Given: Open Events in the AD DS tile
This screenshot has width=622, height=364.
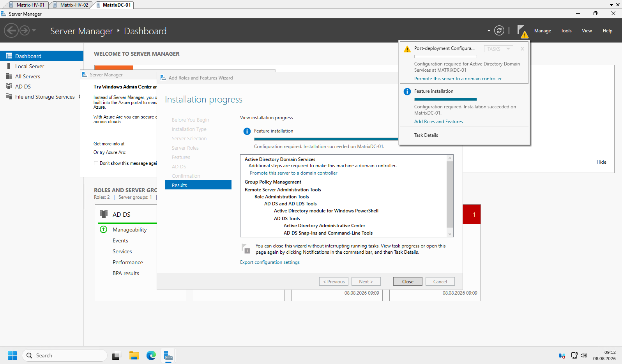Looking at the screenshot, I should point(120,241).
